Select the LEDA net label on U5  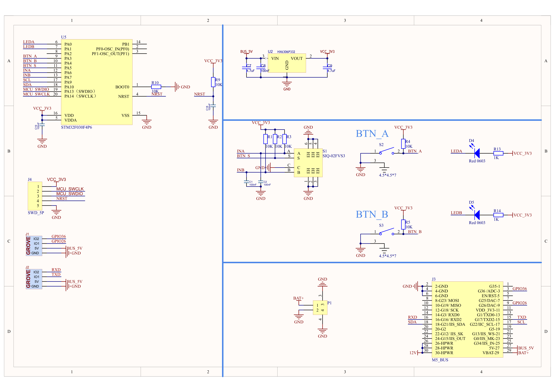29,42
